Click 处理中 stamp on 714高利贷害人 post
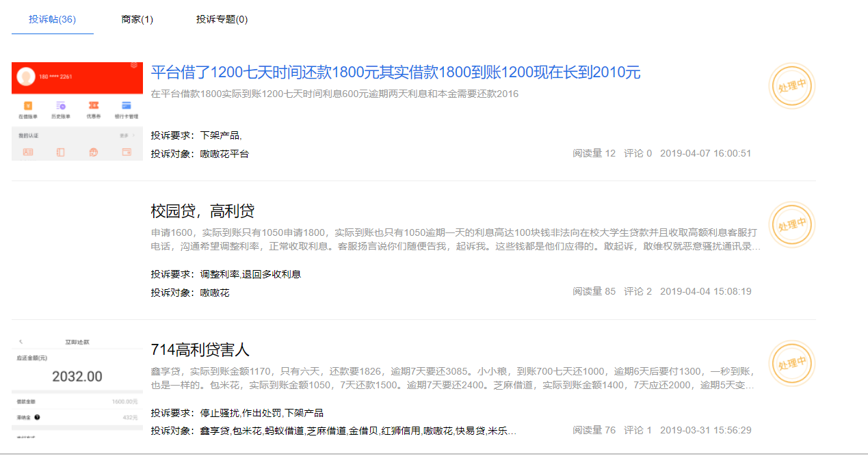This screenshot has height=456, width=868. coord(791,364)
